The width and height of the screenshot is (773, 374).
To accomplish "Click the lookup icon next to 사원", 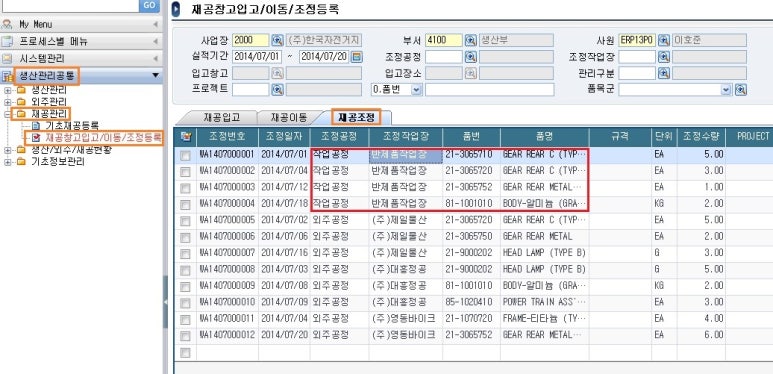I will 664,40.
